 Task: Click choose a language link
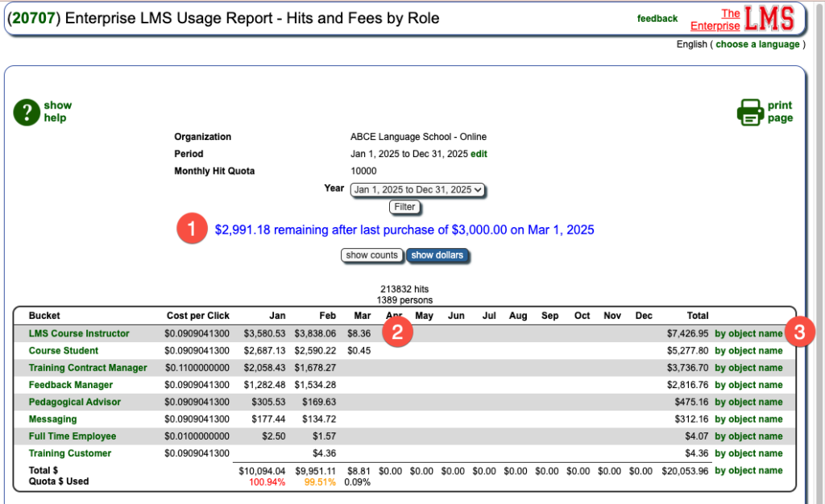(x=757, y=44)
